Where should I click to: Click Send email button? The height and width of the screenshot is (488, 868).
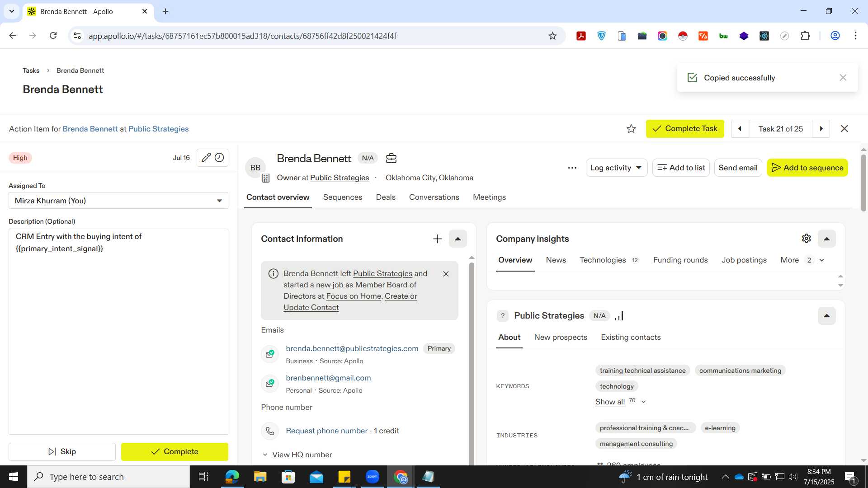pyautogui.click(x=738, y=168)
